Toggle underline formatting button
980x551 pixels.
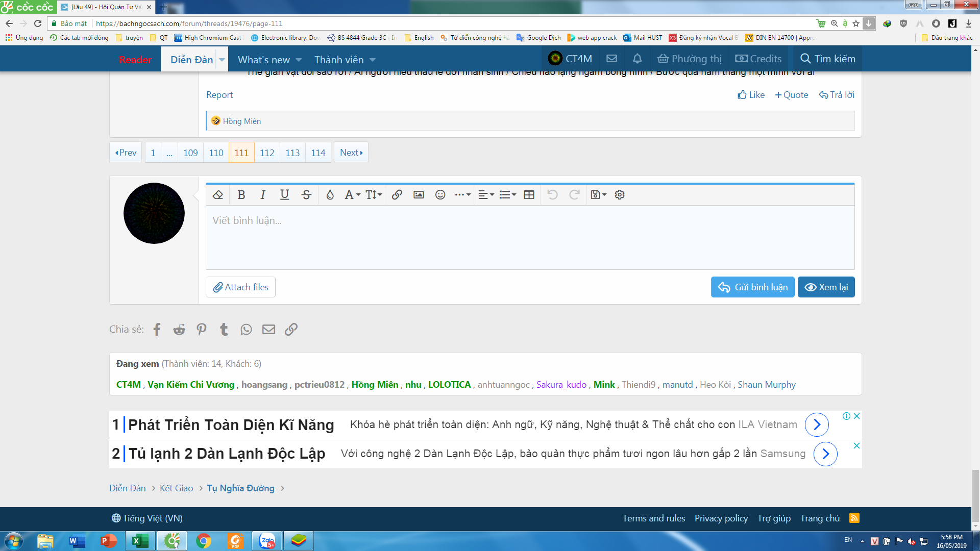(x=284, y=195)
